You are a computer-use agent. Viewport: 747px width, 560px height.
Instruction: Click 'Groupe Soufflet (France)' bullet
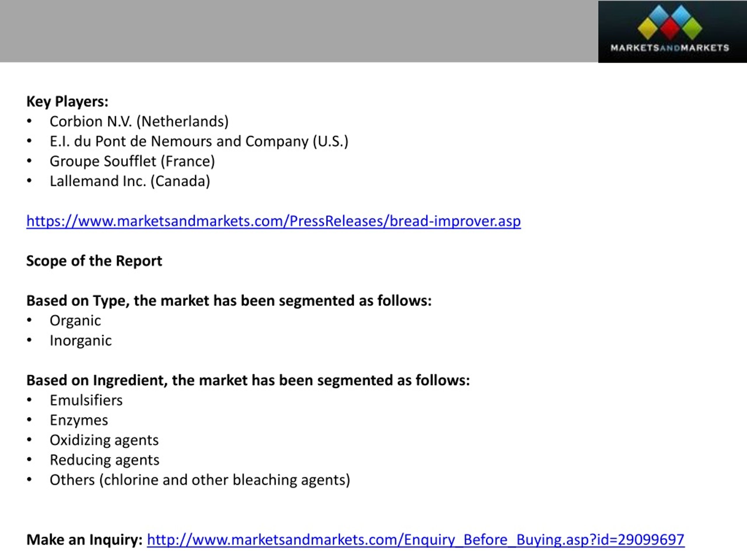pos(132,161)
